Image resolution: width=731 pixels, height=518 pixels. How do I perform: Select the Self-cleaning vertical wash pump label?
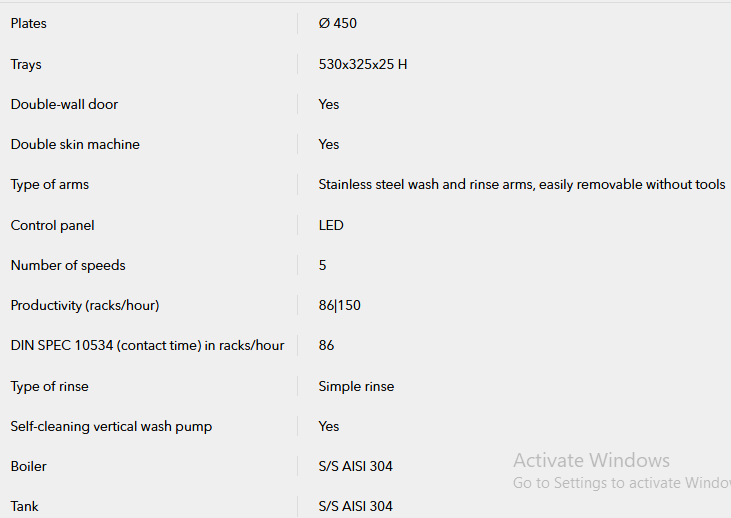click(x=111, y=427)
